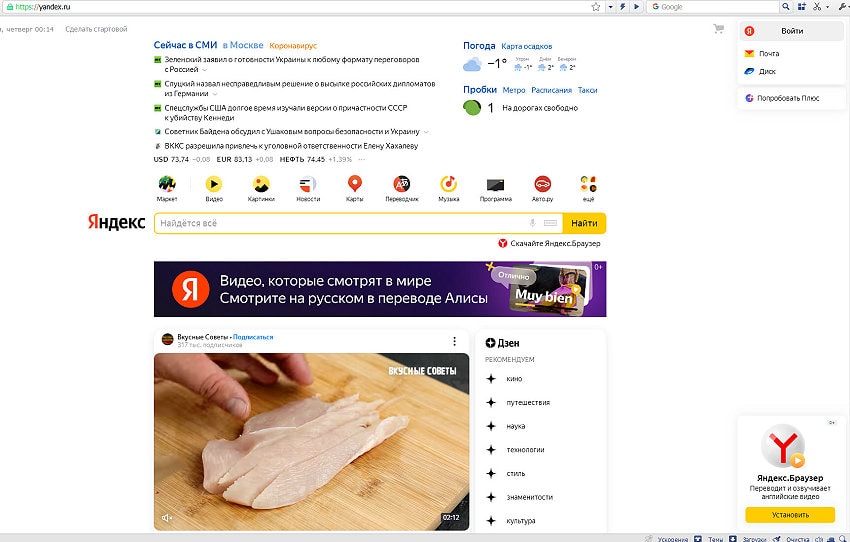Open the Метро link
Image resolution: width=850 pixels, height=542 pixels.
(x=513, y=91)
